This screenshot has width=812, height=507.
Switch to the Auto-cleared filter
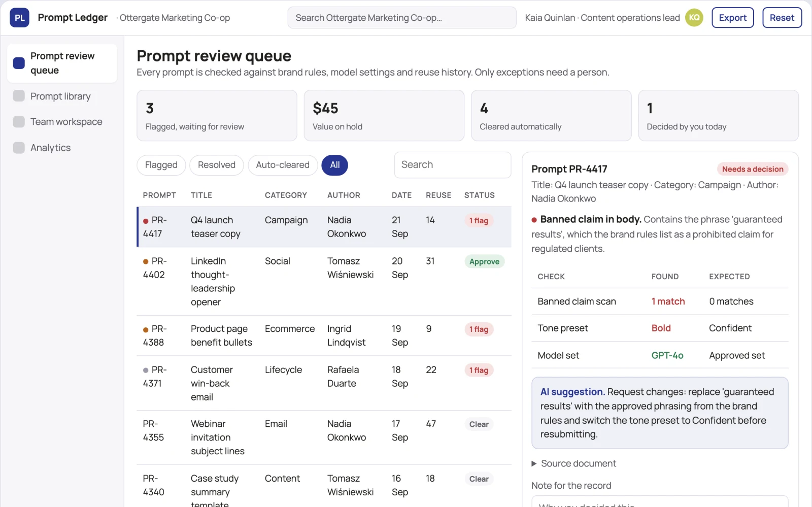pyautogui.click(x=283, y=165)
